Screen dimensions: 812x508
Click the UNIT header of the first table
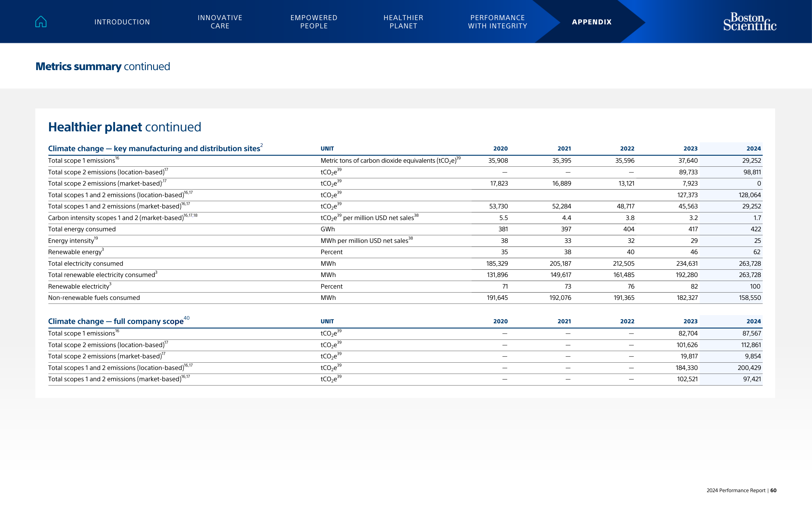[327, 148]
